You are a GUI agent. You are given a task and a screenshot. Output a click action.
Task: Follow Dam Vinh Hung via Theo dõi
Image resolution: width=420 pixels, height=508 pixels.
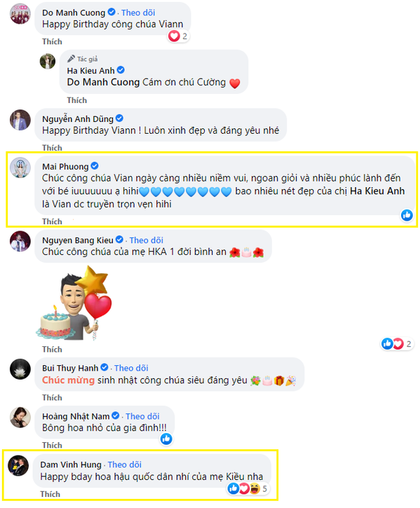125,465
